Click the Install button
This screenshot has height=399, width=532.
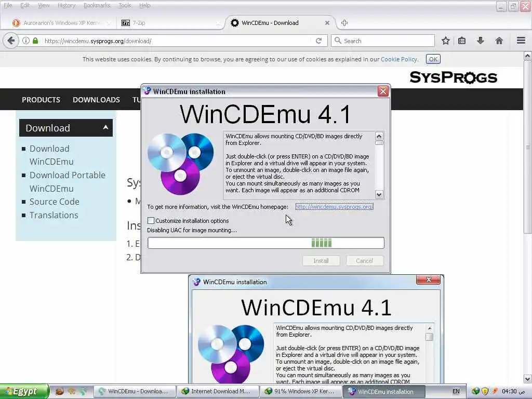click(321, 261)
